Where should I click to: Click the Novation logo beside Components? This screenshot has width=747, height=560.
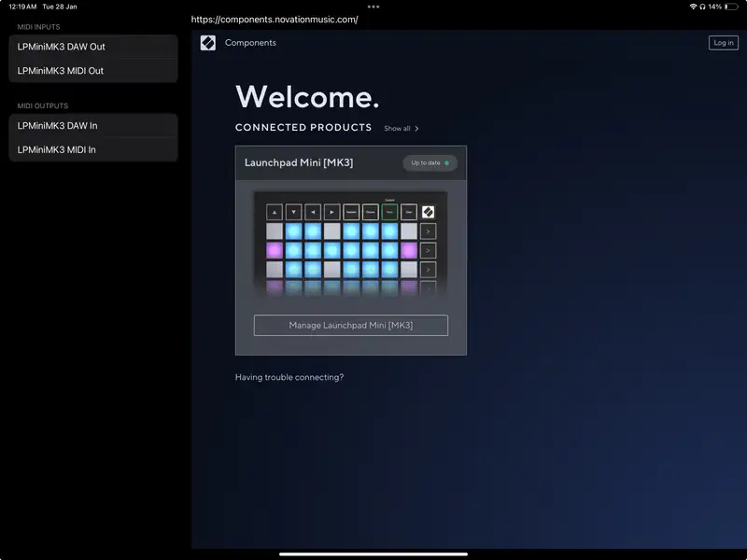[207, 43]
